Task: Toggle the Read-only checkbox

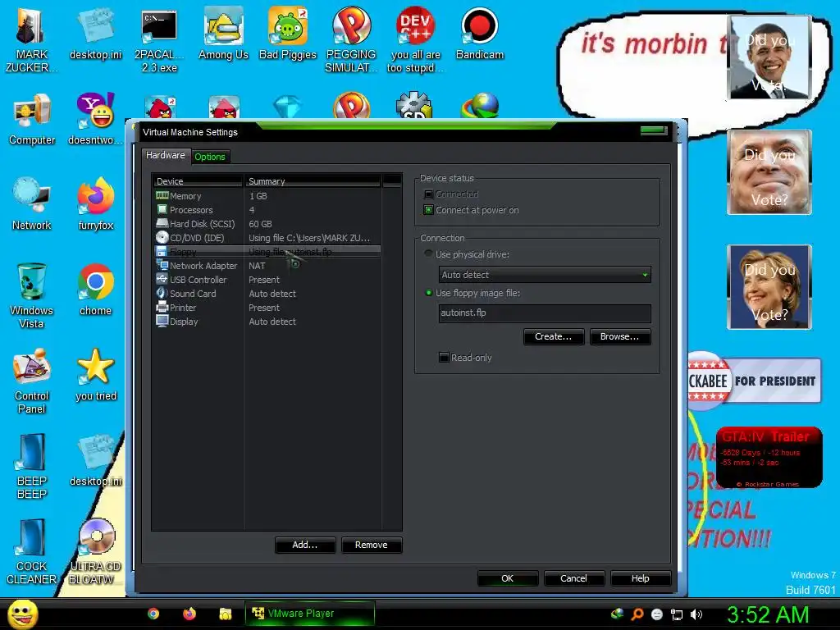Action: click(x=444, y=358)
